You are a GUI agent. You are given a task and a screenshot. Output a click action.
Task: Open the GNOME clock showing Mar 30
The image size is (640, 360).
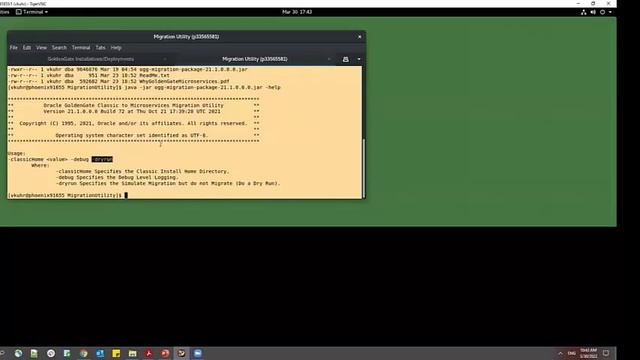[297, 12]
